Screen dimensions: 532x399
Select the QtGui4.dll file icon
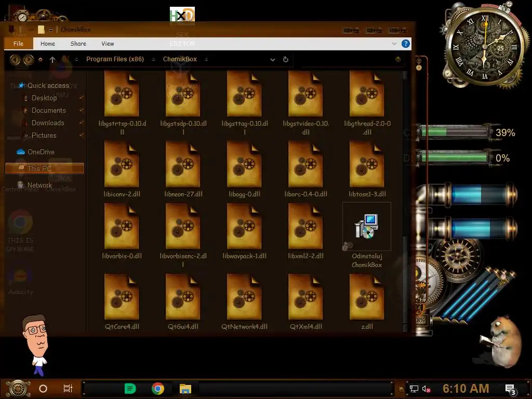tap(182, 297)
